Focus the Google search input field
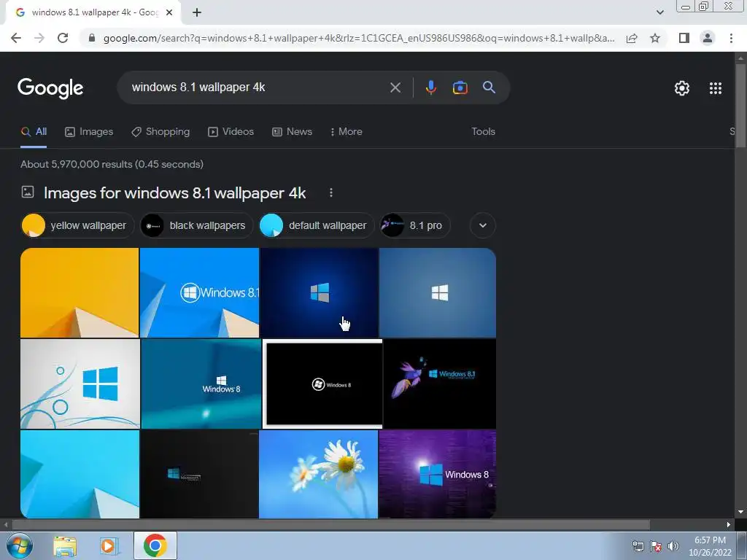The height and width of the screenshot is (560, 747). point(258,87)
